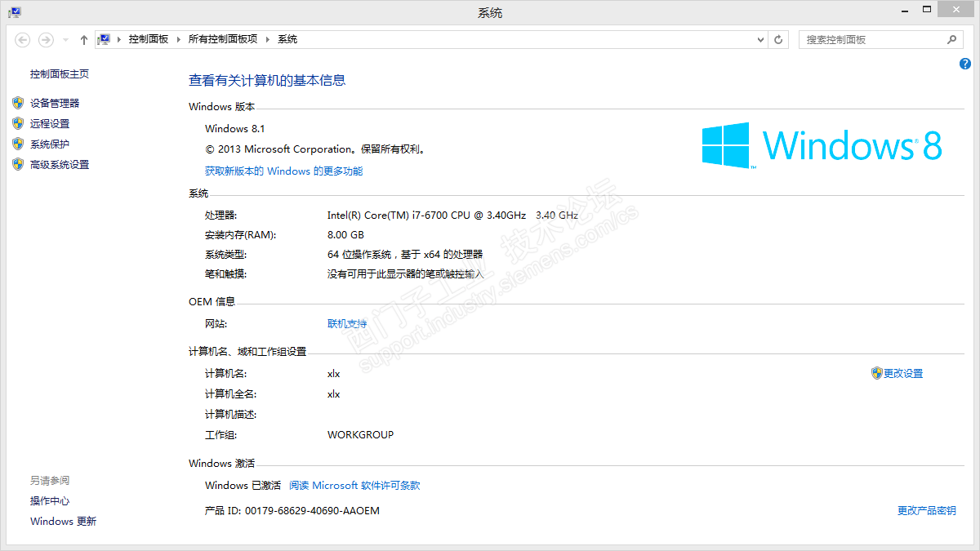The height and width of the screenshot is (551, 980).
Task: Open the address bar history dropdown
Action: coord(760,39)
